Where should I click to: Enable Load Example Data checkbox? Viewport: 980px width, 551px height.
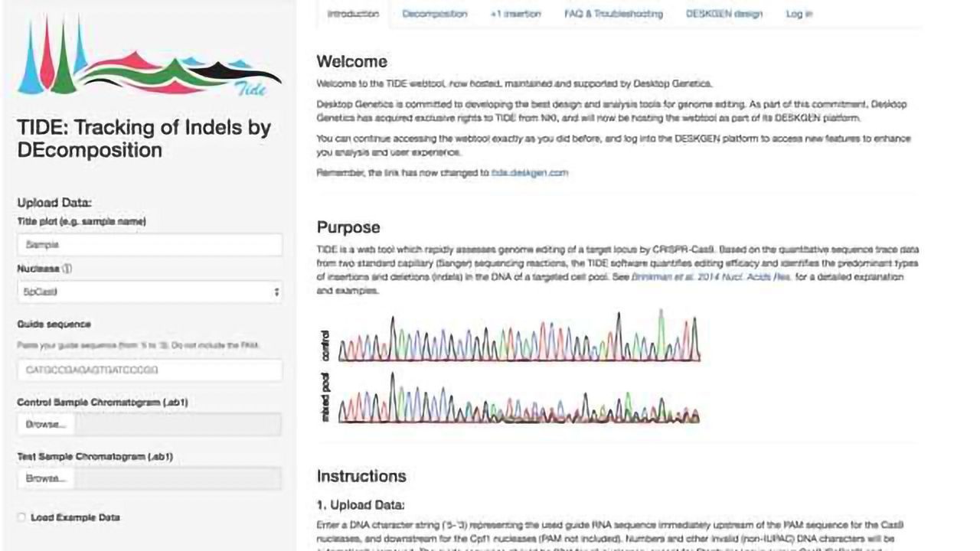click(x=21, y=517)
